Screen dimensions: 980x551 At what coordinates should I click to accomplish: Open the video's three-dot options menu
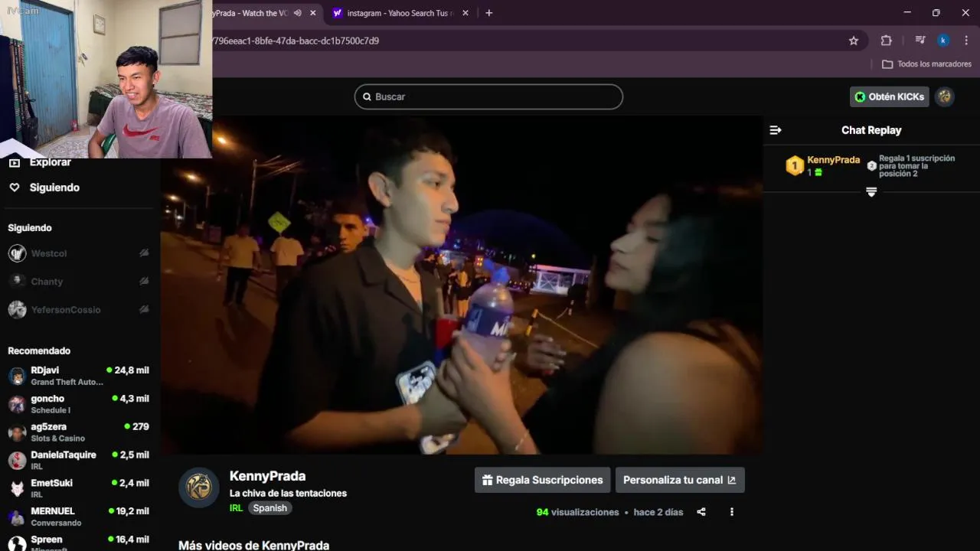pyautogui.click(x=731, y=512)
